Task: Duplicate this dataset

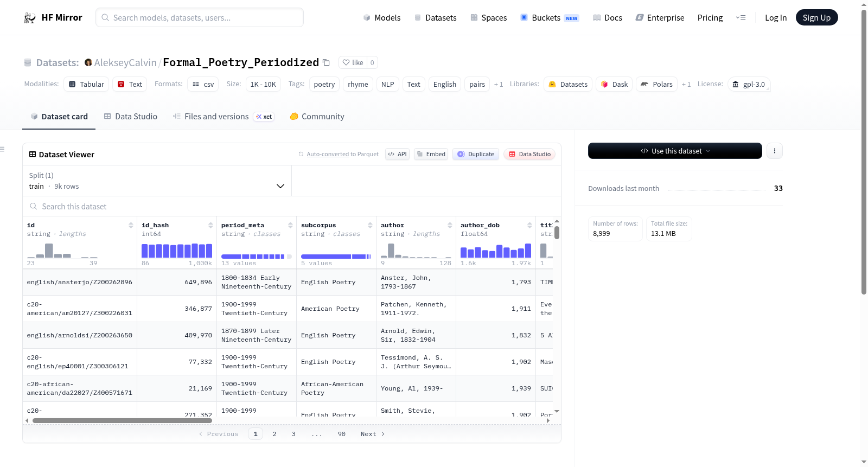Action: point(475,154)
